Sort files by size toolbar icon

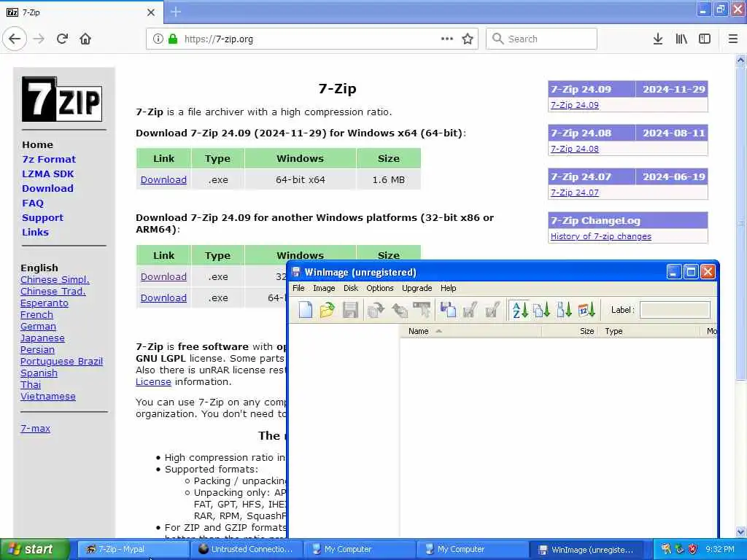(564, 310)
